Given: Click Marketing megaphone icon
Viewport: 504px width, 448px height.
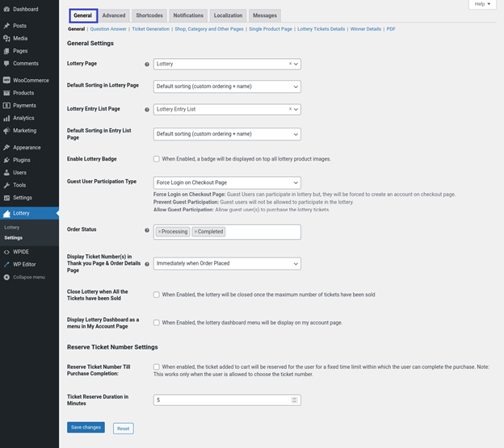Looking at the screenshot, I should tap(6, 131).
